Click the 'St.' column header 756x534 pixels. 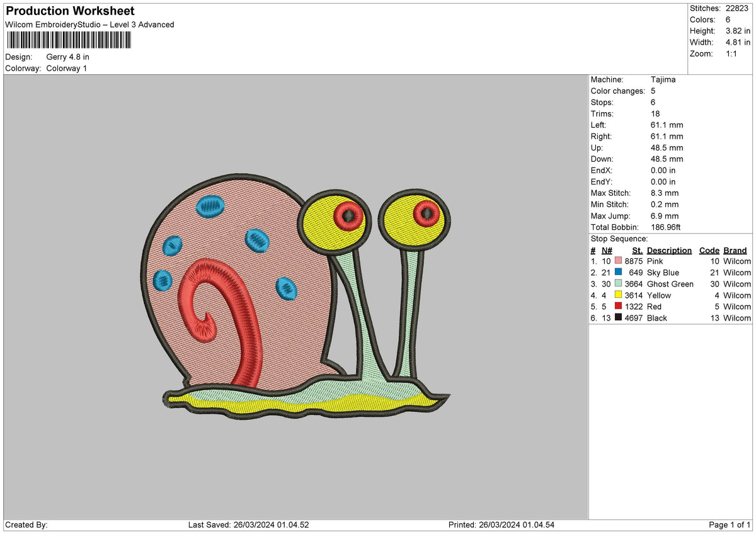coord(638,251)
